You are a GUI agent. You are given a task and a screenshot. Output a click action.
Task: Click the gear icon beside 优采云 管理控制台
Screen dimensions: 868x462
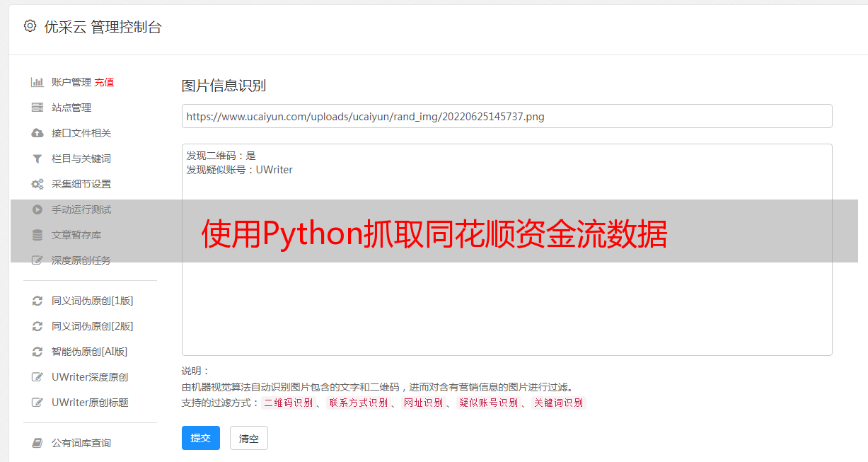pos(30,26)
